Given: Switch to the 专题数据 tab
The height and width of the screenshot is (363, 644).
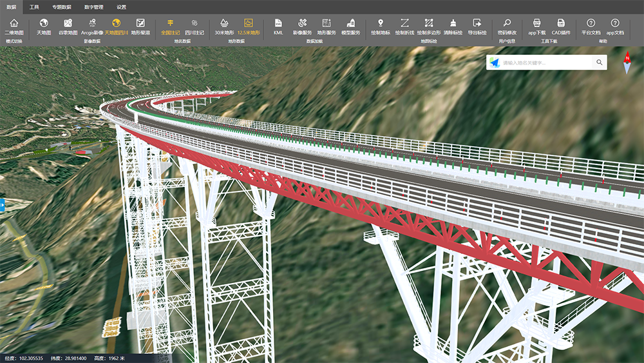Looking at the screenshot, I should [x=62, y=7].
